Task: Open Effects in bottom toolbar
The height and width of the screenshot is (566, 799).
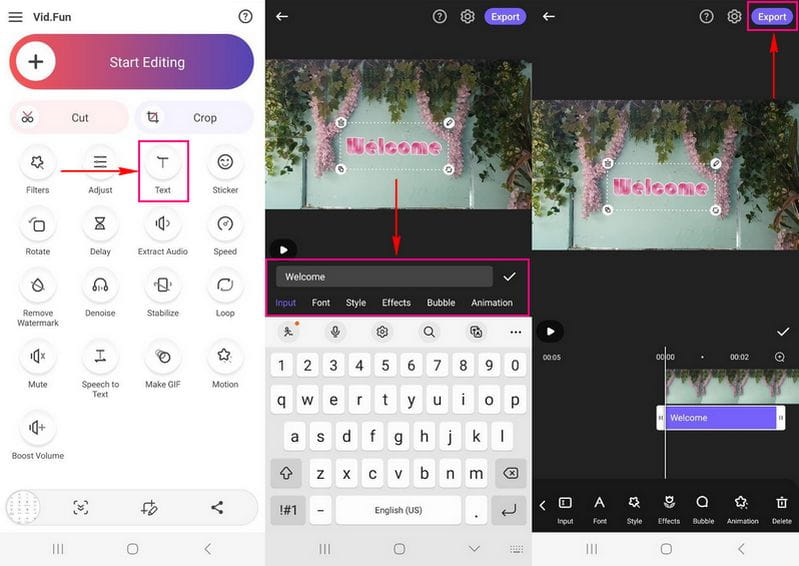Action: 669,509
